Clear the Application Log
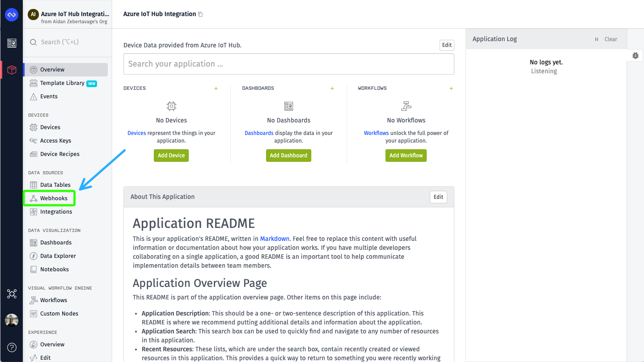This screenshot has height=362, width=644. point(610,39)
